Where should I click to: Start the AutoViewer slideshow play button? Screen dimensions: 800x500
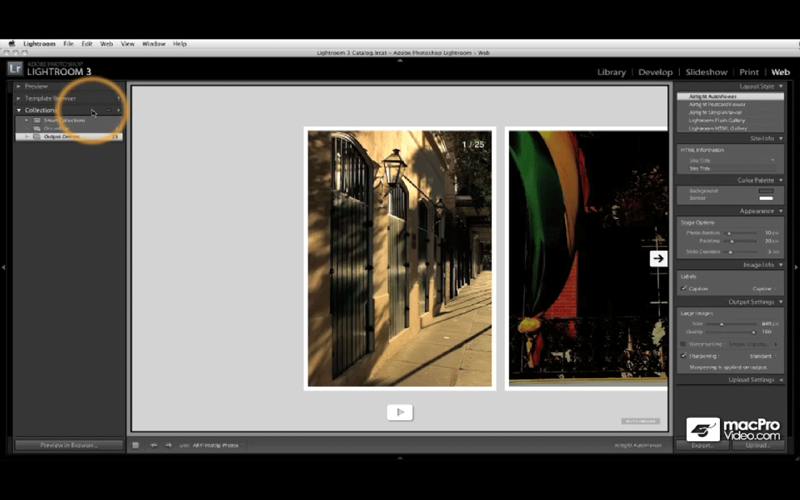click(x=400, y=412)
